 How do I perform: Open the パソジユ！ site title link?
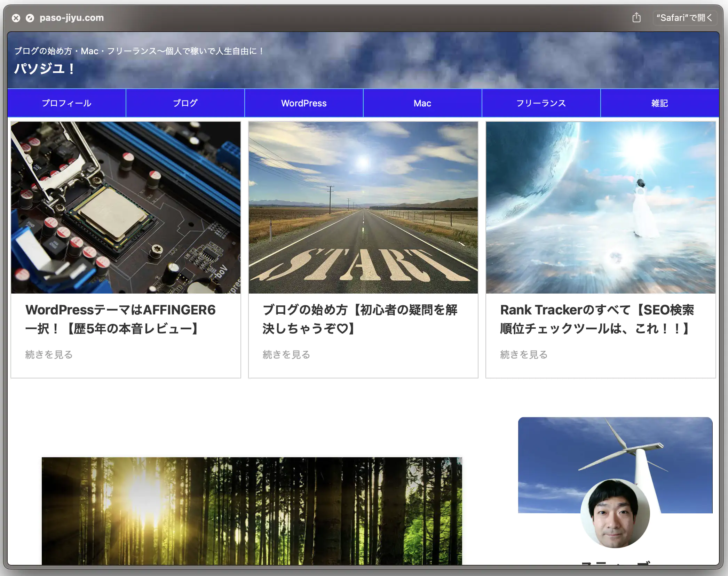point(44,69)
